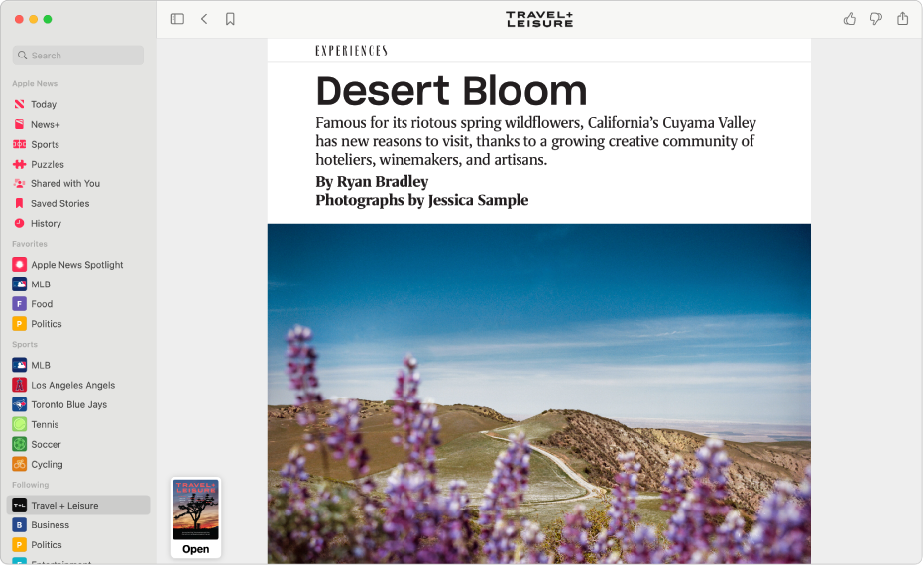Click the Food channel icon
The image size is (924, 567).
(20, 304)
